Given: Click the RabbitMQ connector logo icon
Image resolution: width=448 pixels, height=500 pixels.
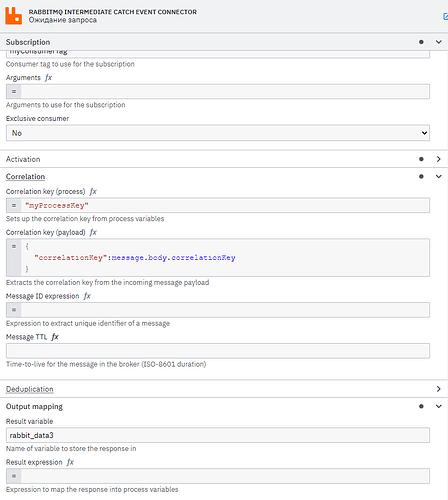Looking at the screenshot, I should point(14,16).
